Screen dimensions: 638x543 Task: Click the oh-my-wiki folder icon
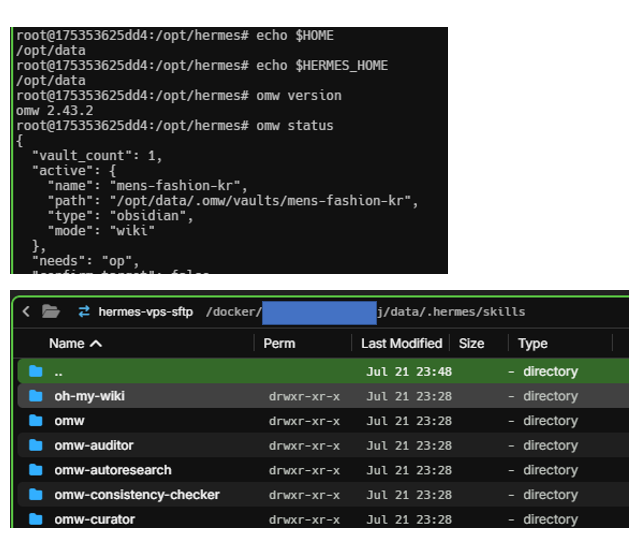tap(36, 396)
